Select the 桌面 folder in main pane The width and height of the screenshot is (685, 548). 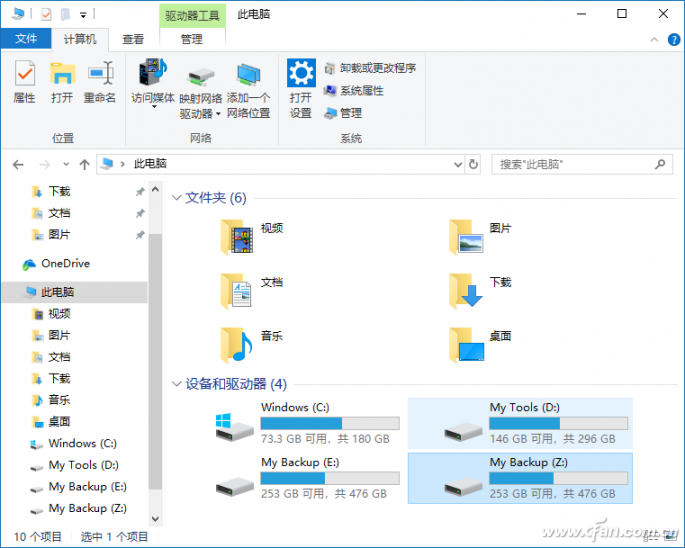click(480, 345)
